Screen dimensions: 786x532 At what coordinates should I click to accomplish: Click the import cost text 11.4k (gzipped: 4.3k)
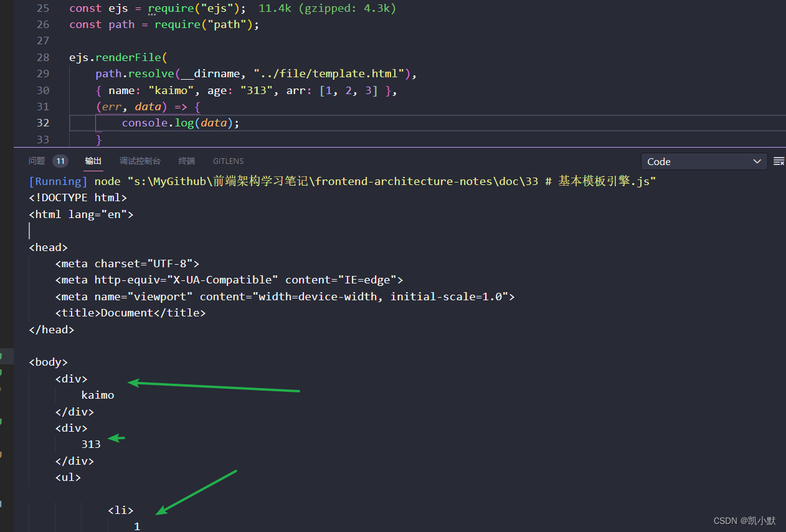click(328, 8)
